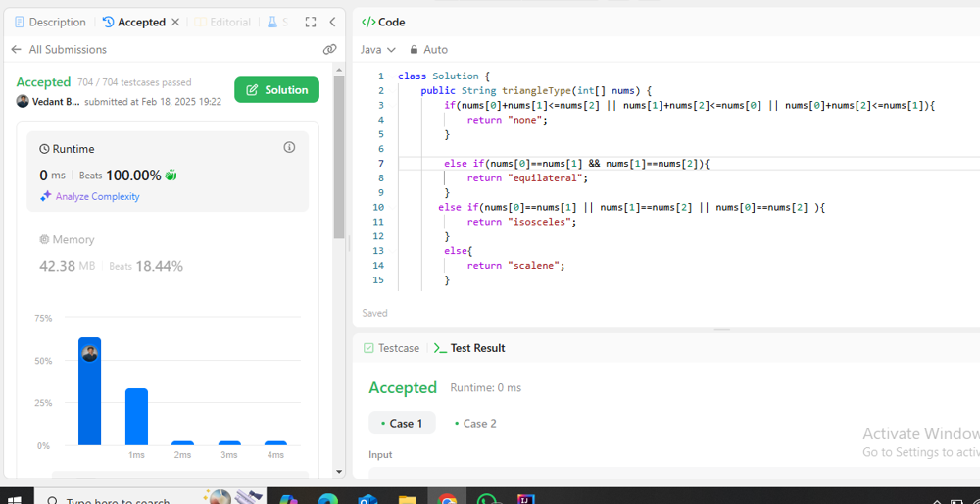This screenshot has width=980, height=504.
Task: Click the triangleType method signature line
Action: [536, 90]
